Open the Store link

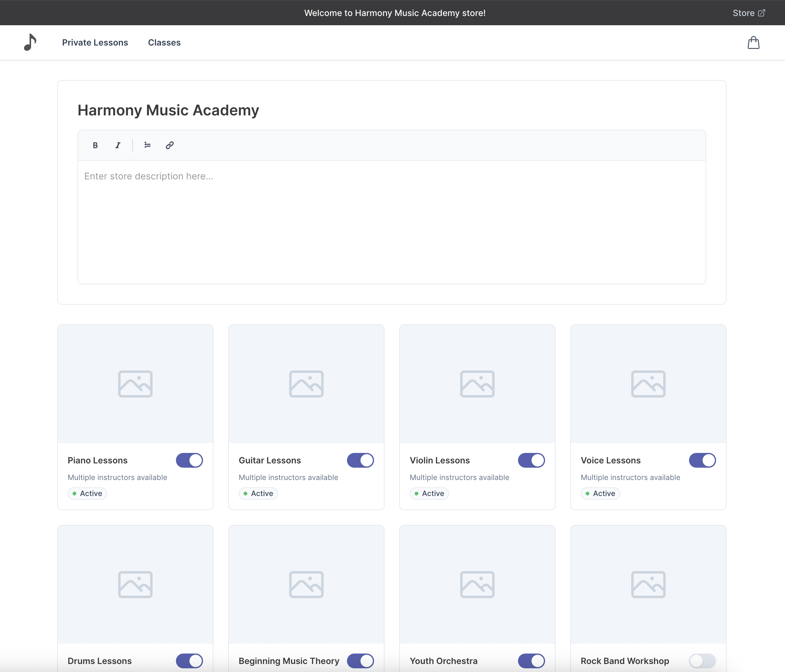(x=744, y=13)
